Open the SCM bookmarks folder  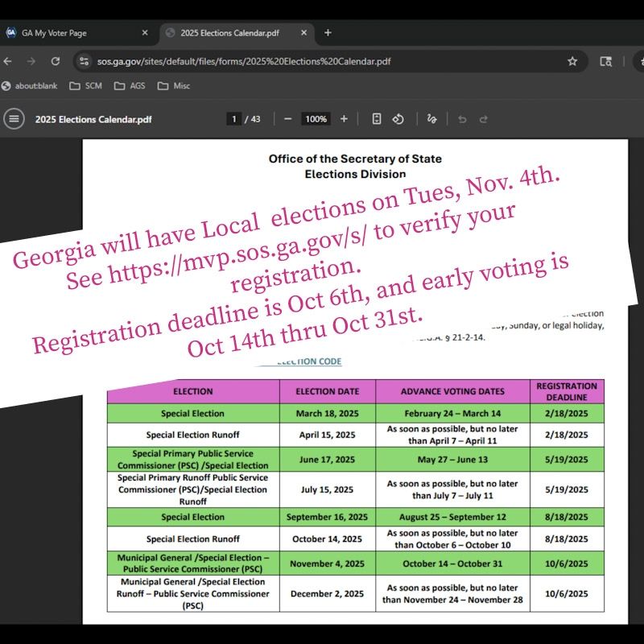click(x=85, y=86)
